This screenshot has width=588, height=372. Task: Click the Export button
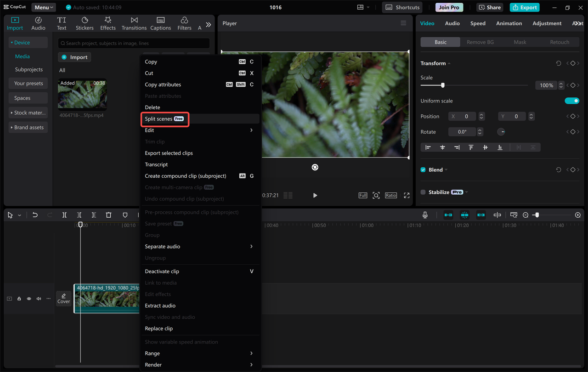[x=524, y=7]
